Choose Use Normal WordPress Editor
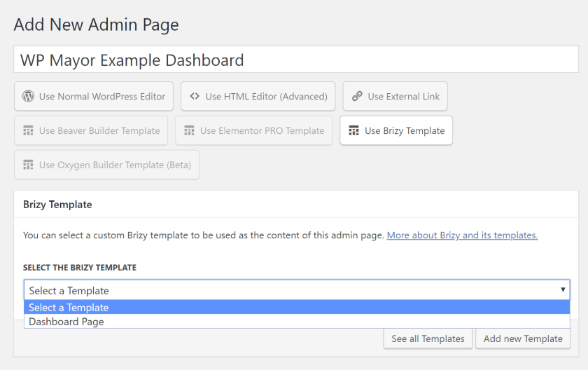Image resolution: width=588 pixels, height=370 pixels. 94,97
